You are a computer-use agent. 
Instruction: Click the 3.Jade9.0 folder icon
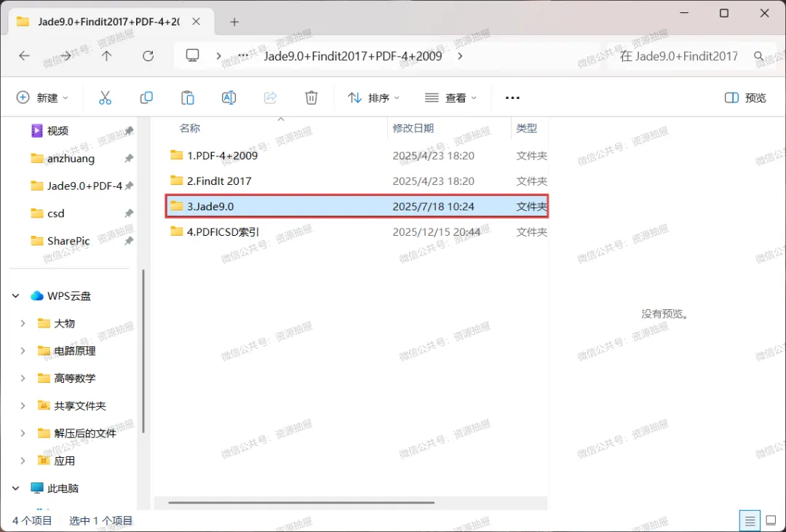click(176, 205)
